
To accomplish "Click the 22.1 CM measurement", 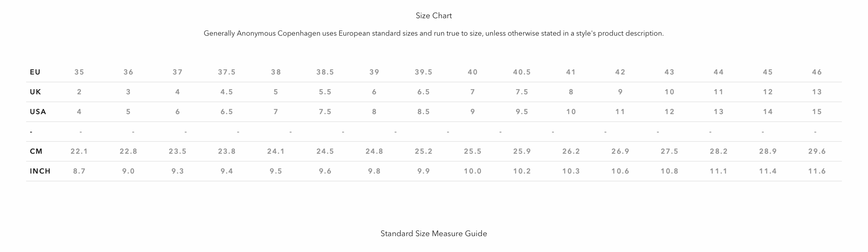I will point(79,151).
